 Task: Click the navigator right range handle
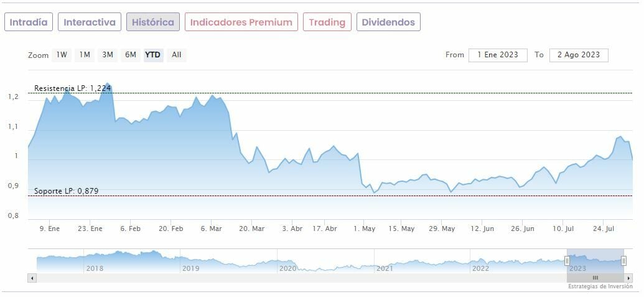pos(623,261)
